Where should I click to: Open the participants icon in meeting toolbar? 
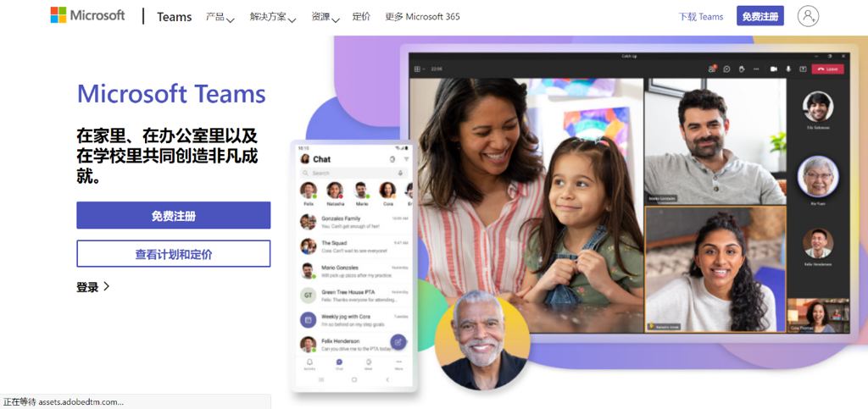click(x=712, y=69)
